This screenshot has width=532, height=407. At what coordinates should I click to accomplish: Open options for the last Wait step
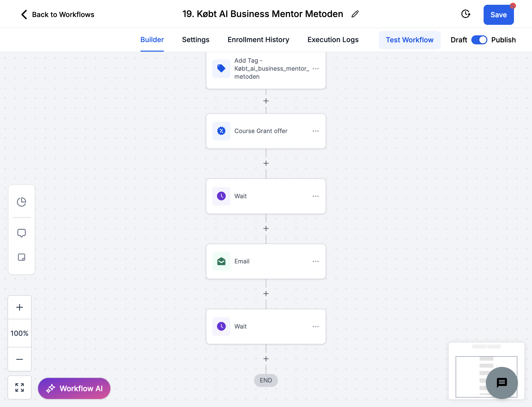tap(315, 327)
